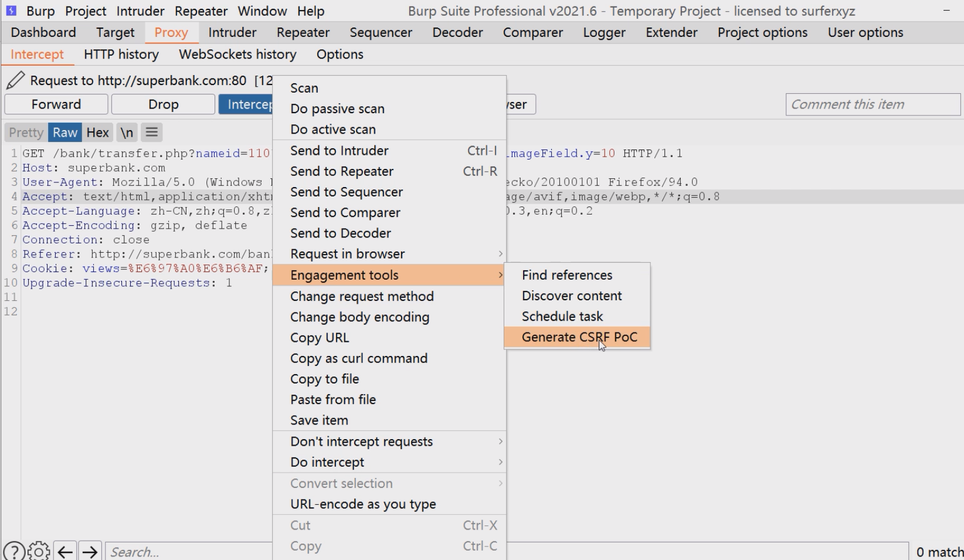Select Copy URL
This screenshot has height=560, width=964.
pyautogui.click(x=389, y=338)
